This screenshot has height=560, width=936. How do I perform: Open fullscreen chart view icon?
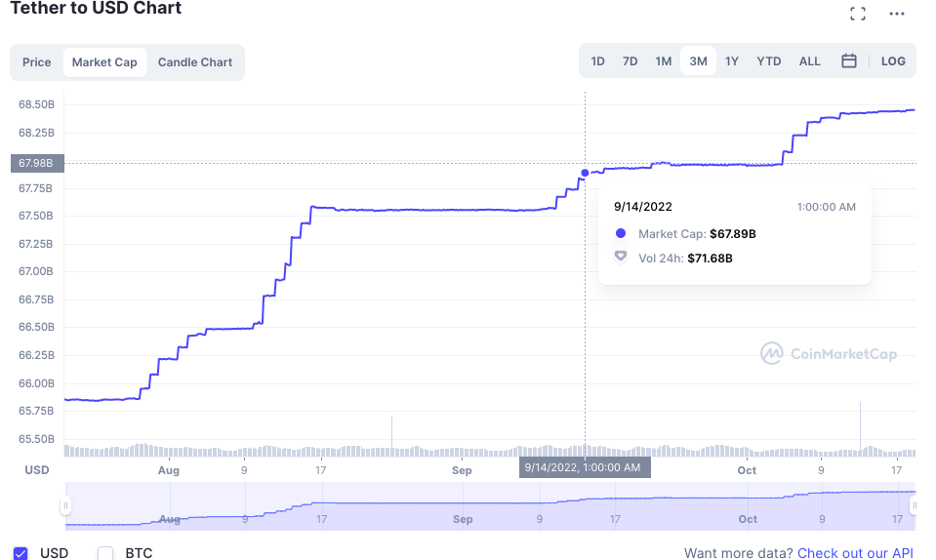(x=858, y=14)
